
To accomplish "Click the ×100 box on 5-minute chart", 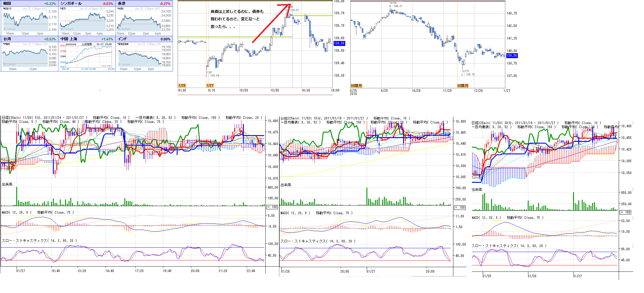I will [272, 207].
